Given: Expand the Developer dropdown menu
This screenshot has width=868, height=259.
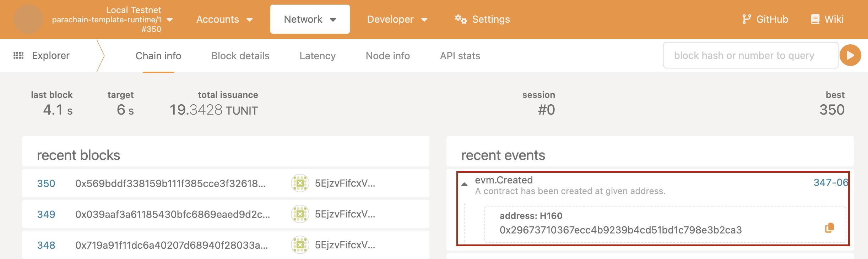Looking at the screenshot, I should coord(397,19).
